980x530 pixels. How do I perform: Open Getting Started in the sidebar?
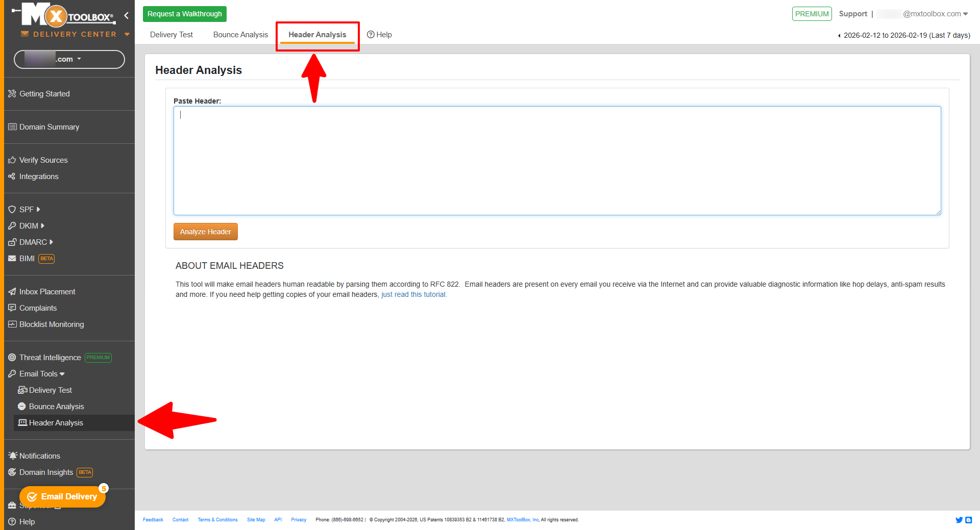coord(44,94)
